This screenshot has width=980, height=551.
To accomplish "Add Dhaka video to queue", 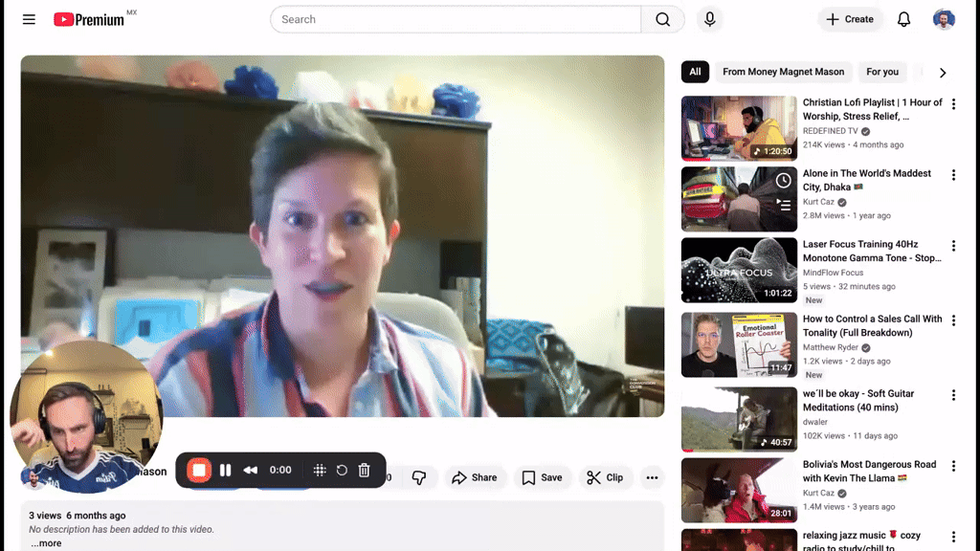I will pos(783,204).
